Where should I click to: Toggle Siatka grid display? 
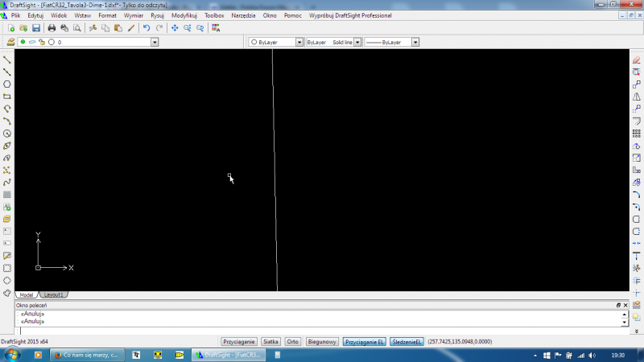coord(270,342)
